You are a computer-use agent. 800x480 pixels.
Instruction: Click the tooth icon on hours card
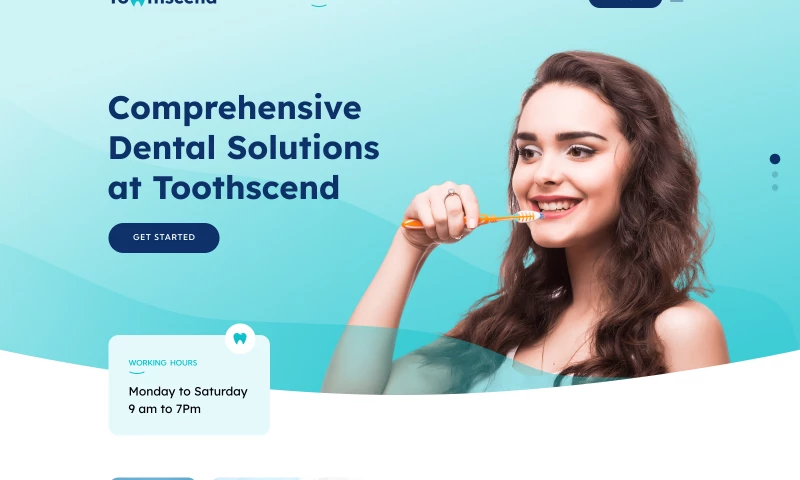coord(240,339)
